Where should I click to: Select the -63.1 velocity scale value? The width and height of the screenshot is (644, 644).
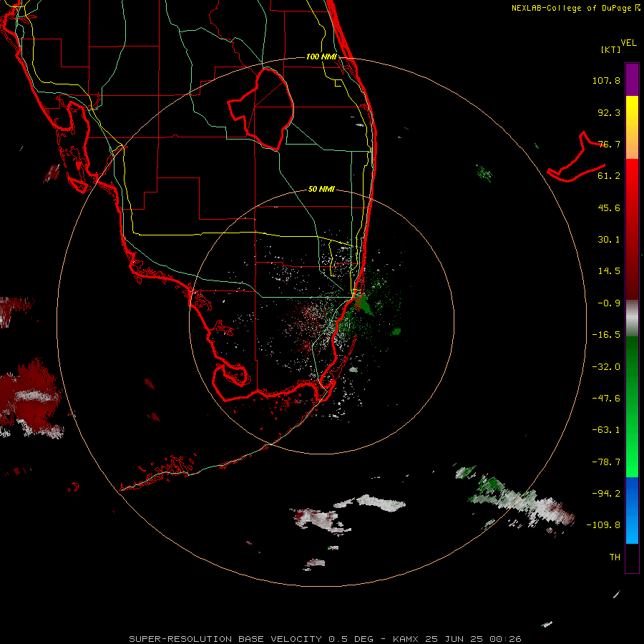(606, 430)
